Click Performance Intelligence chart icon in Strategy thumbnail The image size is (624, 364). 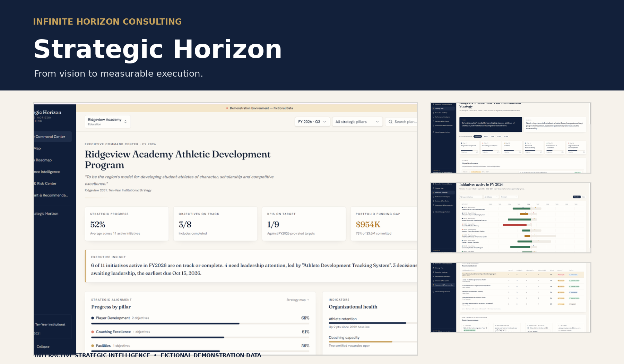[433, 117]
